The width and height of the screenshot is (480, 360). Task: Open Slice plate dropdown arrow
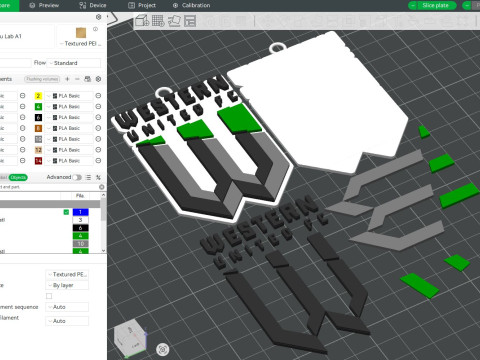(413, 5)
